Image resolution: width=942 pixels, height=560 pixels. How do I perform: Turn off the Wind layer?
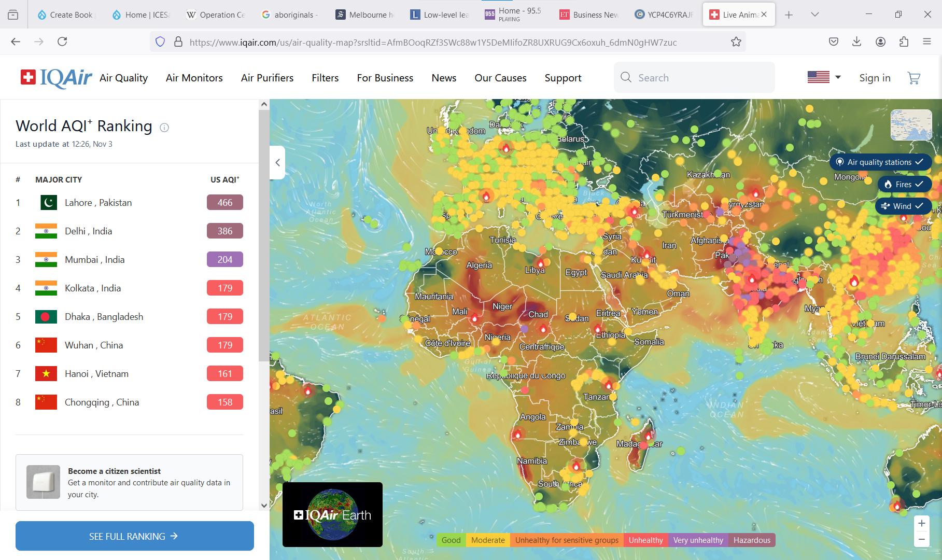(903, 206)
